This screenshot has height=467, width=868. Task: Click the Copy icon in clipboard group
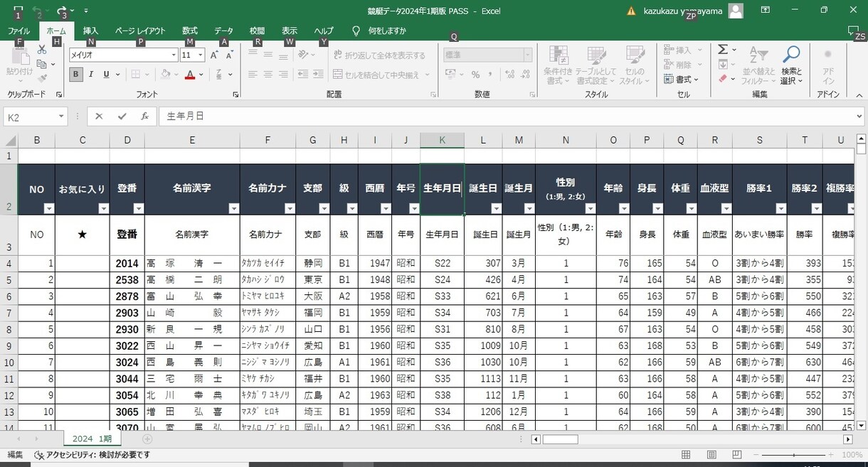pos(42,64)
